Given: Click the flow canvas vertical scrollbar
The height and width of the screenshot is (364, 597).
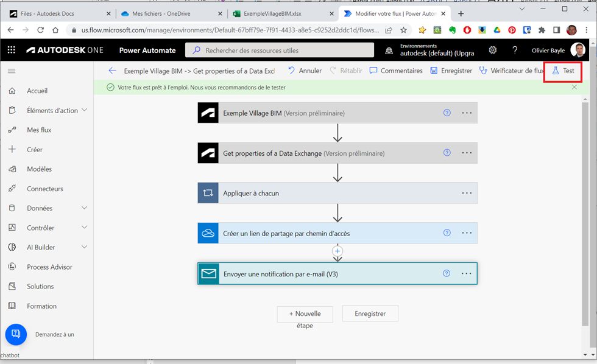Looking at the screenshot, I should pyautogui.click(x=585, y=213).
